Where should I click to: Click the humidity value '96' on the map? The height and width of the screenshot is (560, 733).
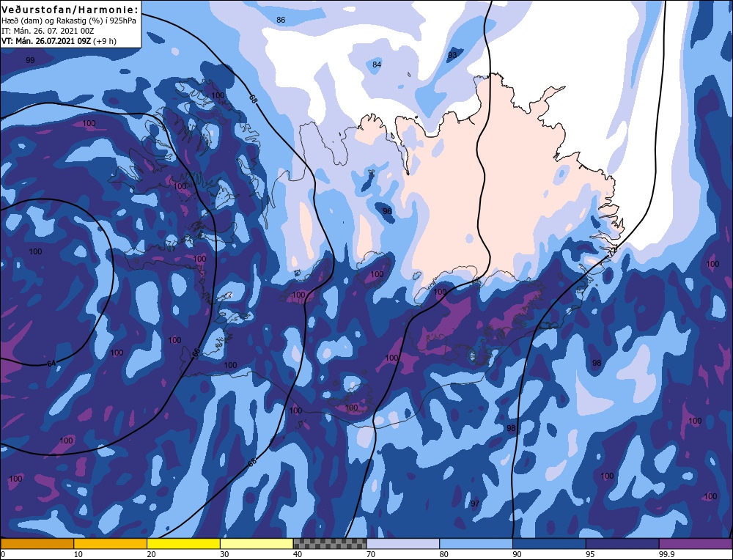[387, 211]
